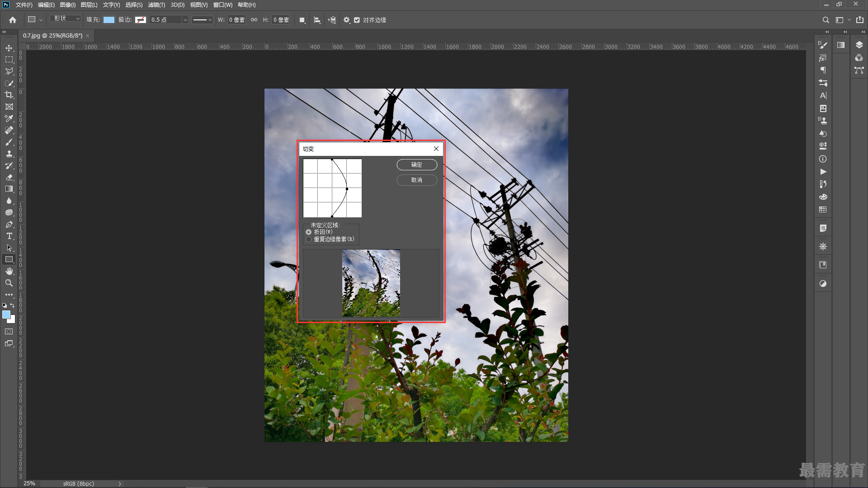Select the Pen tool
This screenshot has width=868, height=488.
point(9,224)
